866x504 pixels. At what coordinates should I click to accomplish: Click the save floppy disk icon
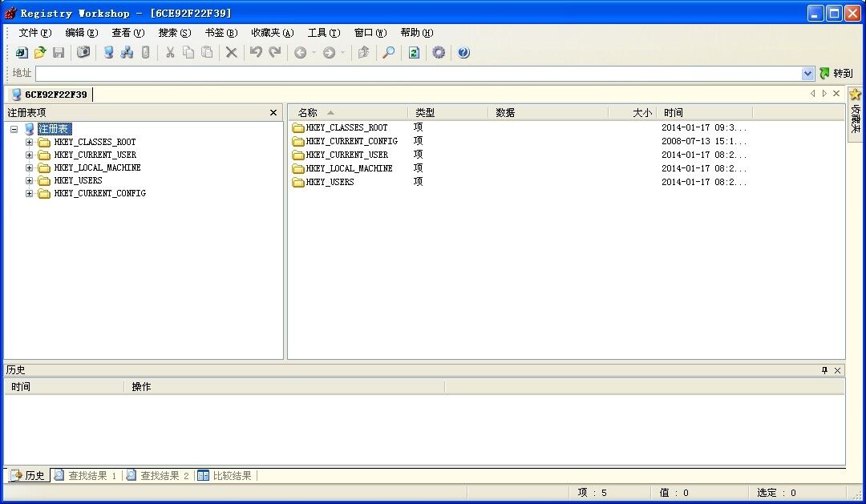59,52
